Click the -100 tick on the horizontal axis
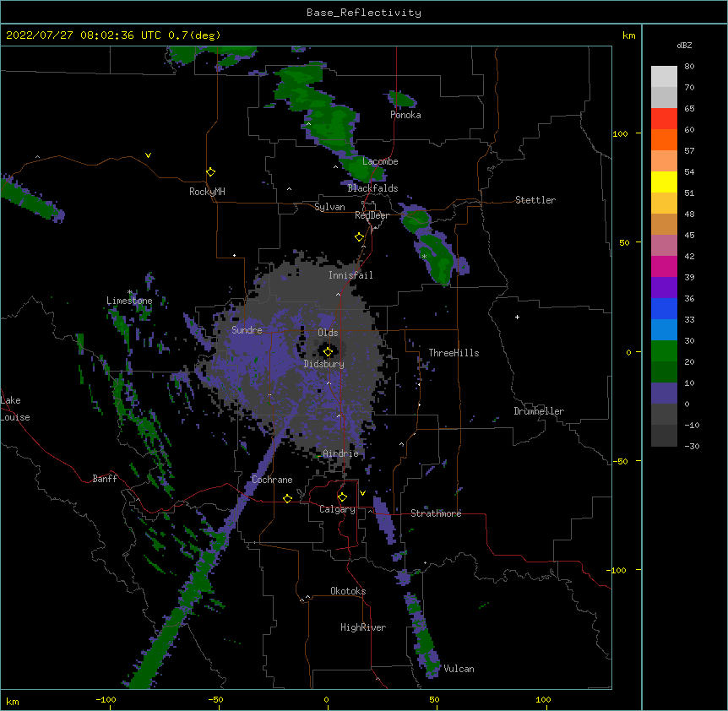 [106, 699]
